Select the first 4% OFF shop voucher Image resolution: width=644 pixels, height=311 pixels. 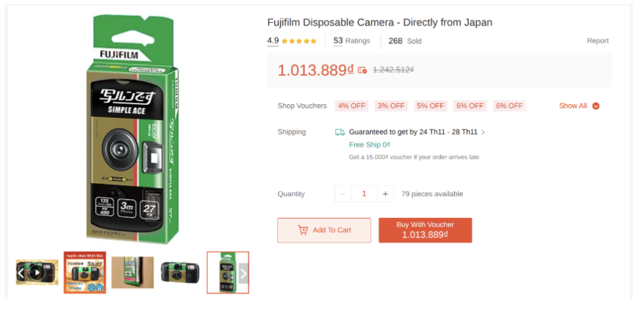pyautogui.click(x=351, y=106)
